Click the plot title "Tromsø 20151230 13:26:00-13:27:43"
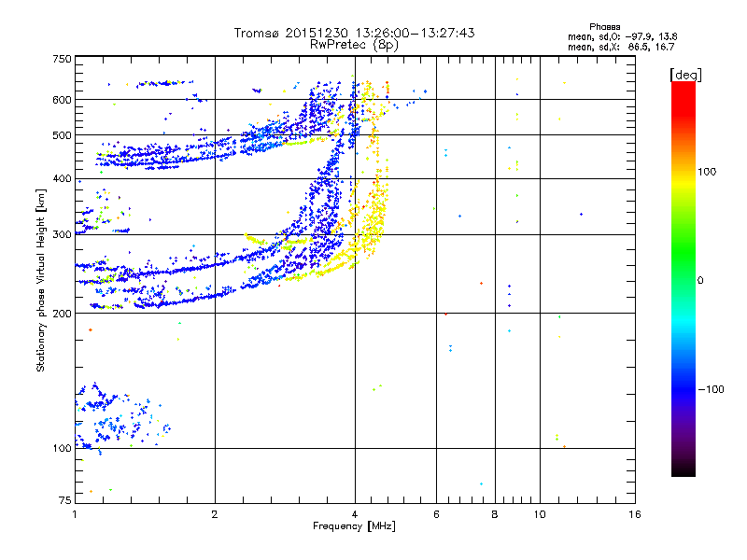The width and height of the screenshot is (747, 560). coord(354,33)
